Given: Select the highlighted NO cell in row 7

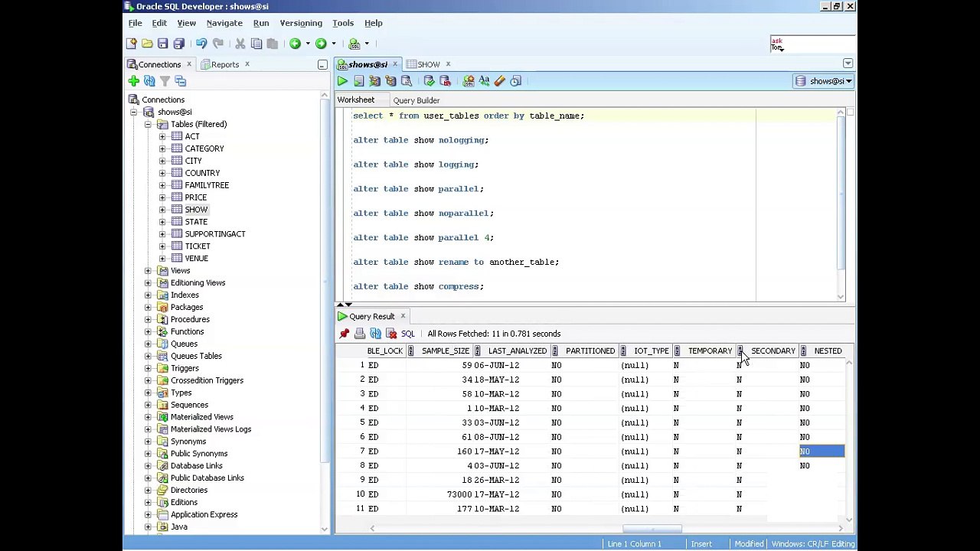Looking at the screenshot, I should point(822,452).
